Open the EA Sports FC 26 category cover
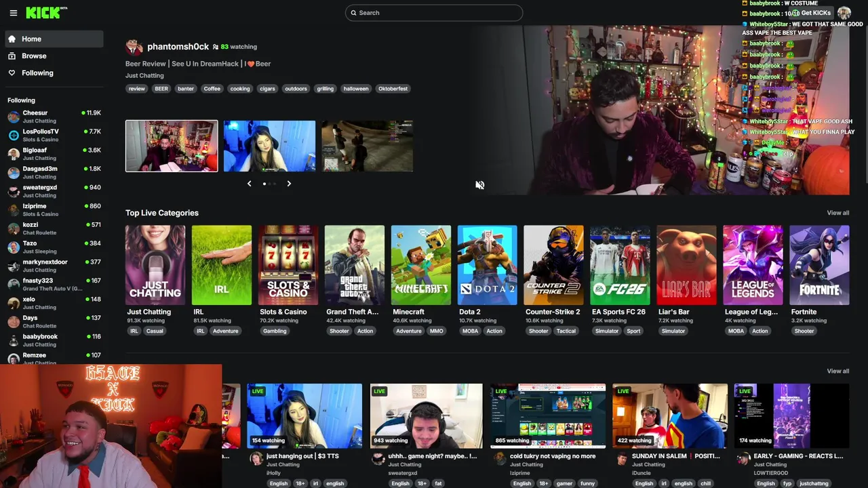 point(620,265)
